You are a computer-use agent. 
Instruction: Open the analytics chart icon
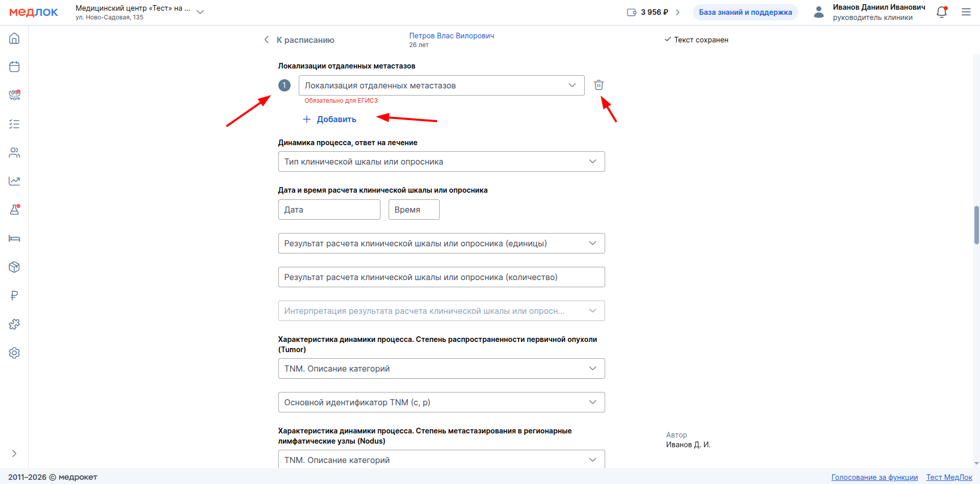[x=14, y=181]
